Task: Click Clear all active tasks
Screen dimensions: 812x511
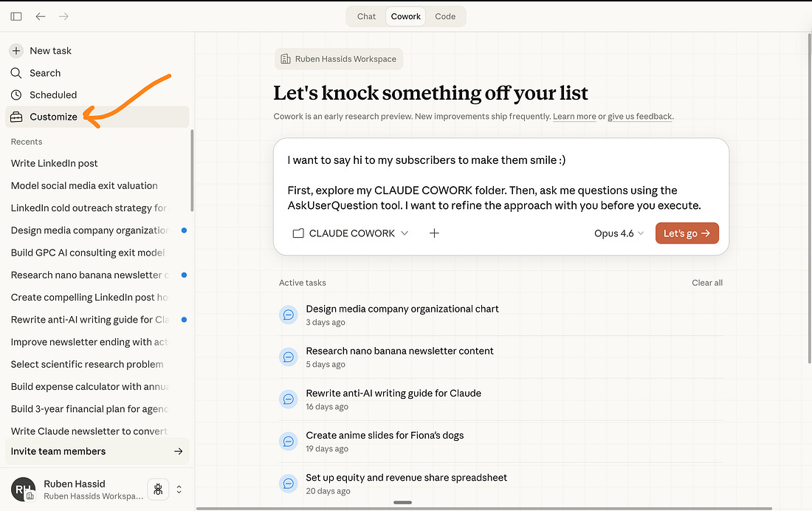Action: (707, 283)
